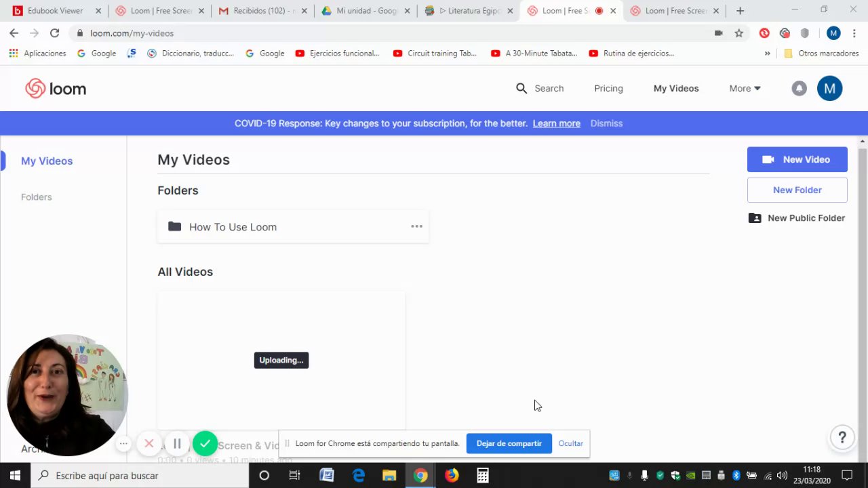Screen dimensions: 868x488
Task: Click the volume icon in system tray
Action: click(x=782, y=475)
